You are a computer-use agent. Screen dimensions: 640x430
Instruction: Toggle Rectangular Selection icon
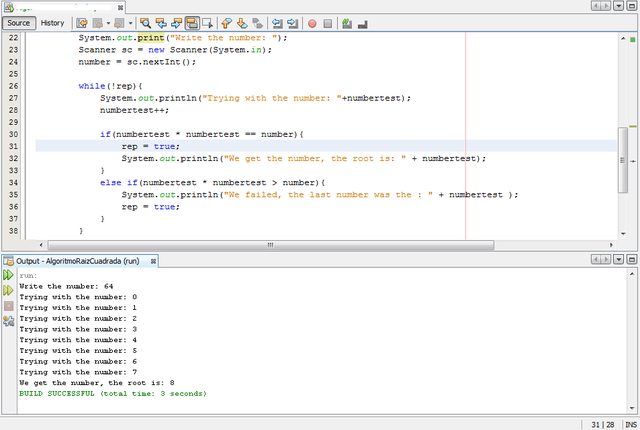pyautogui.click(x=207, y=23)
